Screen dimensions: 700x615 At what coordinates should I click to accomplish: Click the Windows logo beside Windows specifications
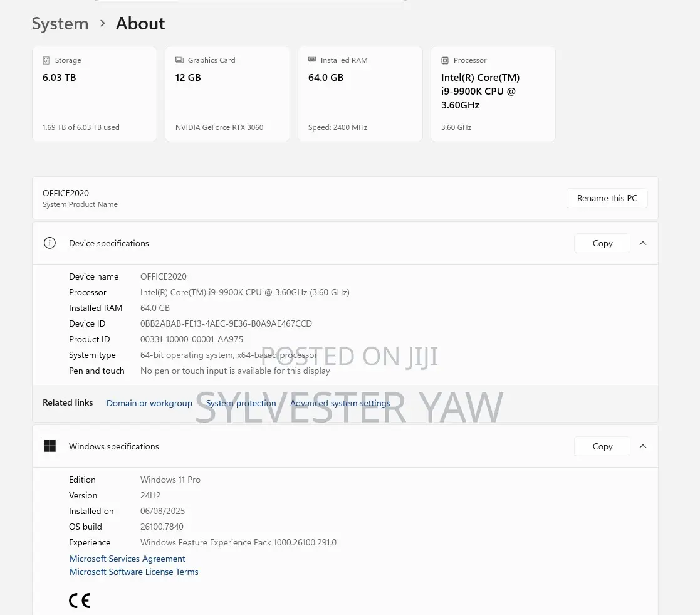pyautogui.click(x=50, y=446)
